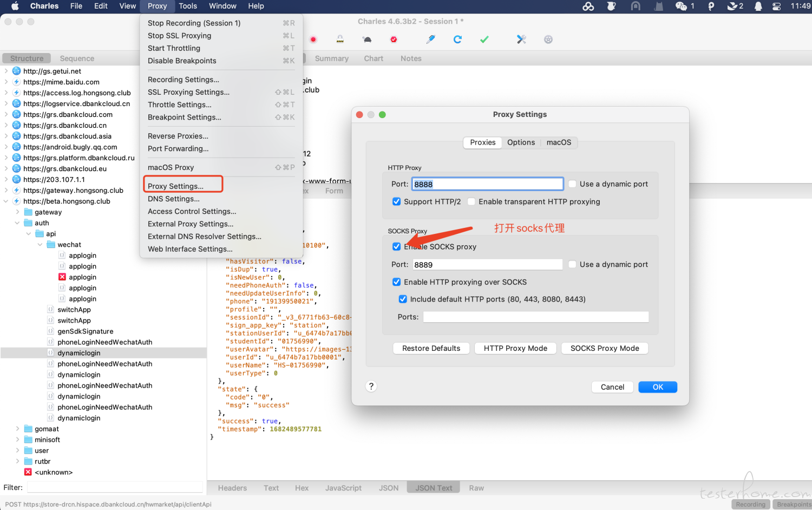Viewport: 812px width, 510px height.
Task: Switch to the Options tab in Proxy Settings
Action: 521,142
